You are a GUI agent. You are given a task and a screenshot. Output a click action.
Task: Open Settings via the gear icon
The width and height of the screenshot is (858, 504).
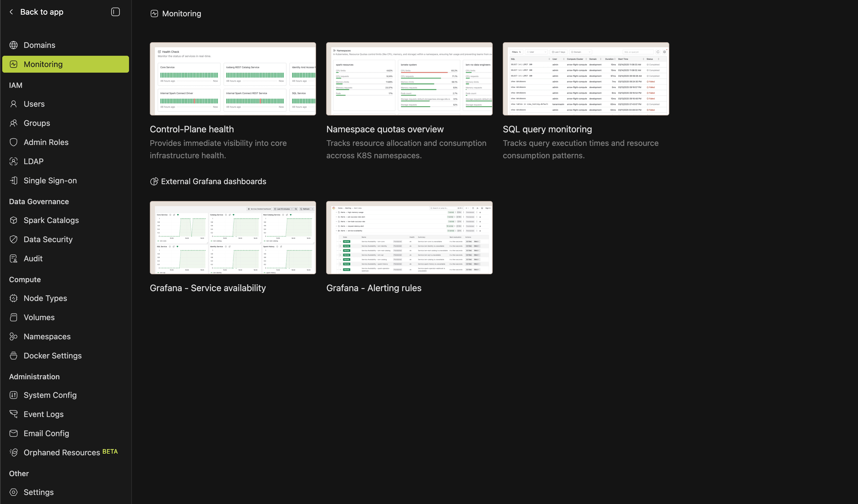tap(14, 492)
